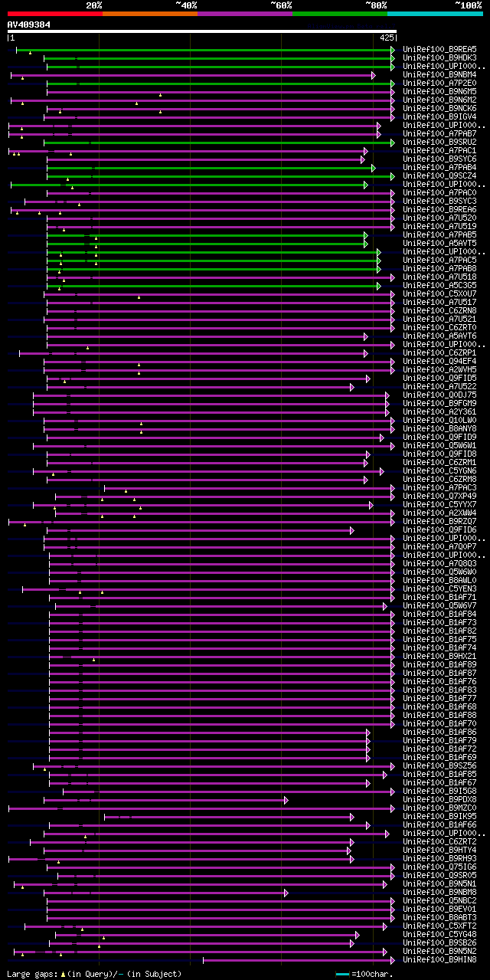
Task: Click the UniRef100_B9SZ56 entry
Action: click(x=439, y=765)
